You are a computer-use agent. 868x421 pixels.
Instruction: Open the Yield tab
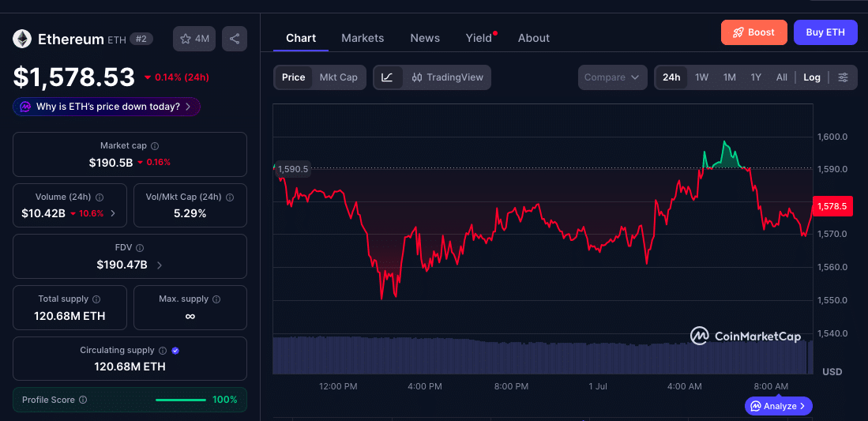479,38
